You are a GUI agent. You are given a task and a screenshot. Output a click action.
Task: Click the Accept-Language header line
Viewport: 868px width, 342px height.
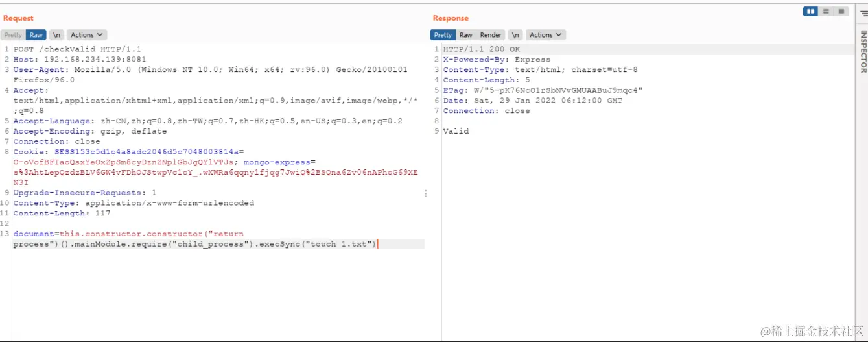[x=207, y=121]
